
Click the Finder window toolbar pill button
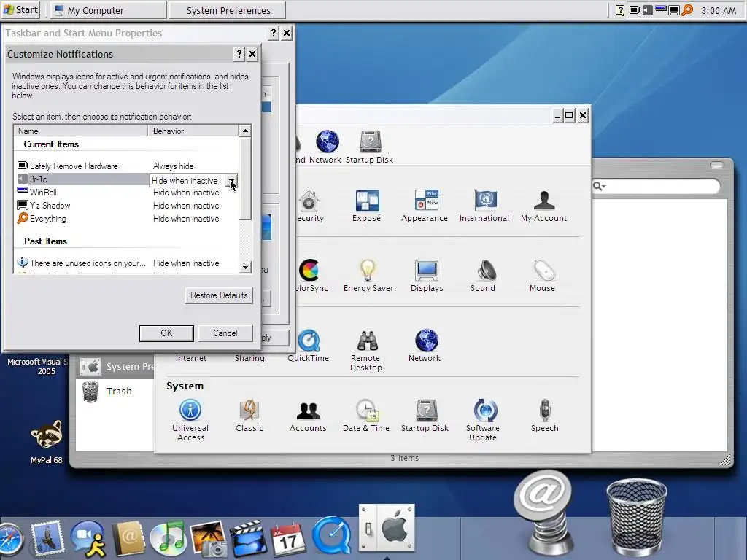click(x=716, y=165)
